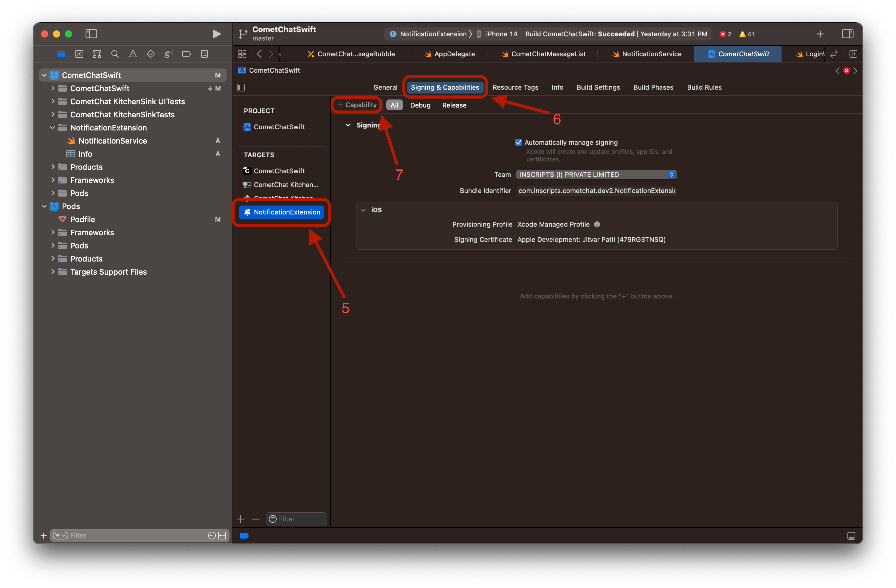Screen dimensions: 896x588
Task: Show only recent files filter
Action: [212, 535]
